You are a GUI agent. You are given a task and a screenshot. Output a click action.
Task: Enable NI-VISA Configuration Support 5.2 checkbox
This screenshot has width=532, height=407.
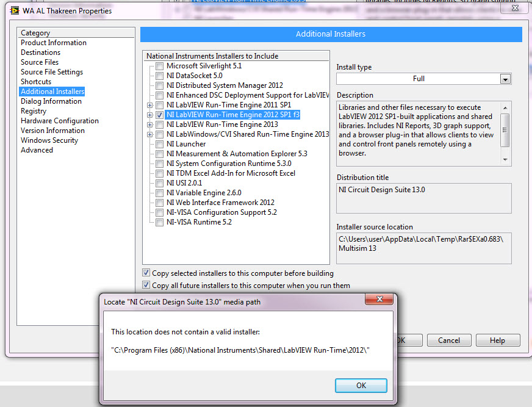pos(159,213)
